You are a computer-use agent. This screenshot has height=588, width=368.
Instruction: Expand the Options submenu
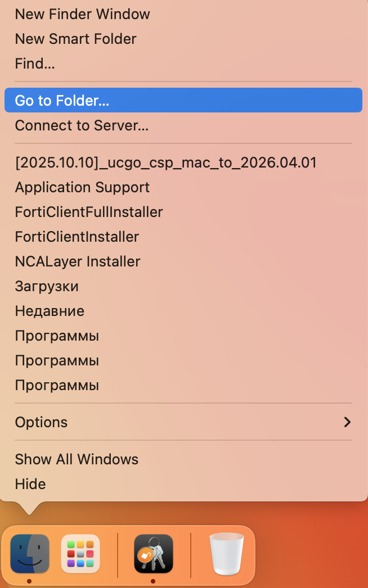coord(41,422)
